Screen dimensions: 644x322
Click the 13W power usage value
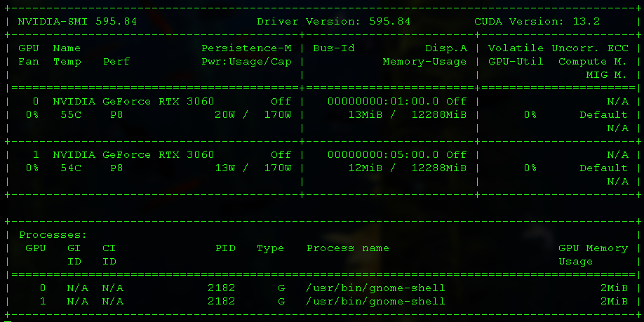(x=225, y=168)
